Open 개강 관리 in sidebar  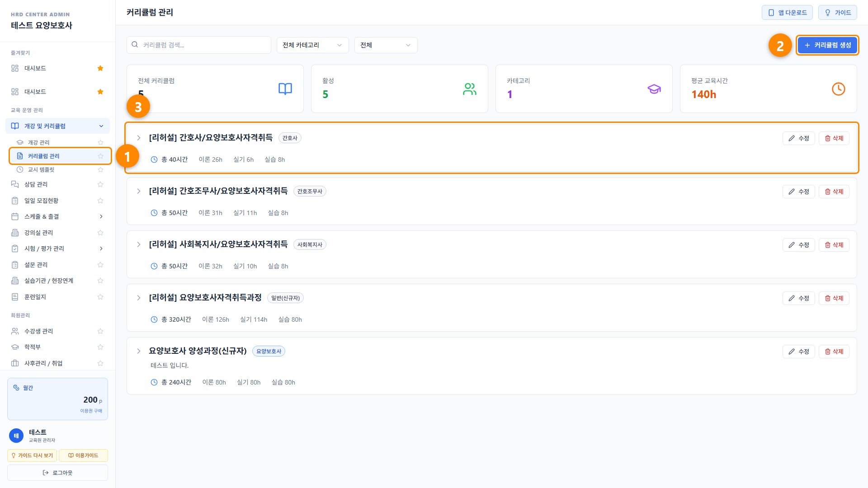tap(38, 142)
